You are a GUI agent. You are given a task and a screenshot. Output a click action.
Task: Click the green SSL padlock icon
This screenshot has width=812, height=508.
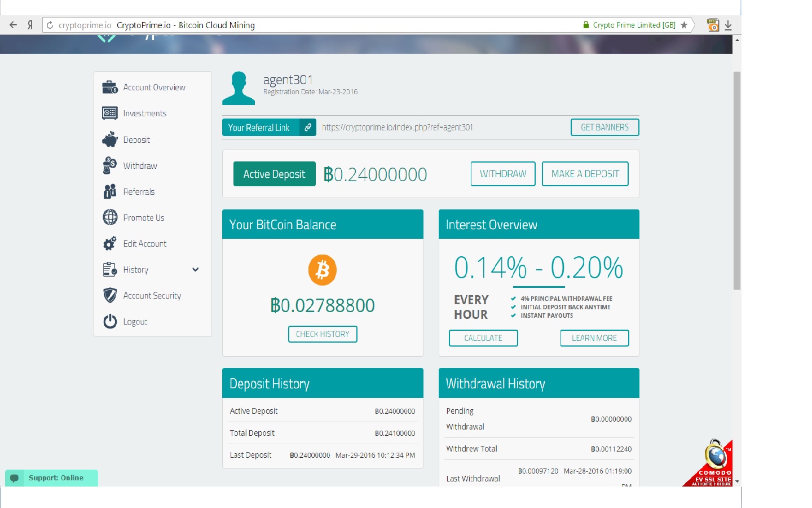(x=586, y=25)
